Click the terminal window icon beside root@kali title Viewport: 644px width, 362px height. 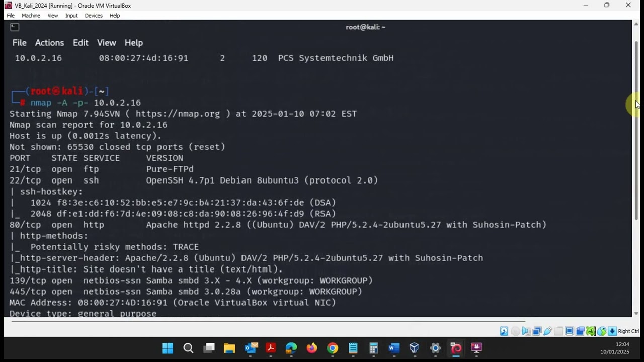click(x=14, y=27)
